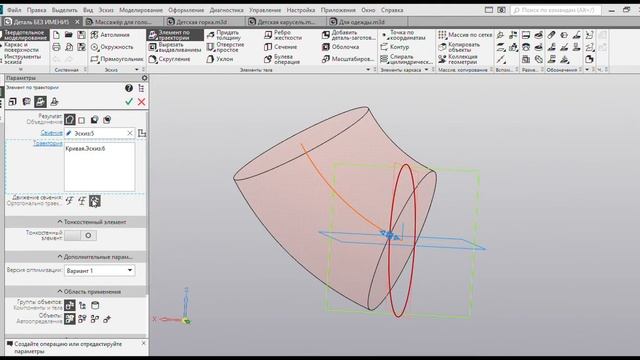Viewport: 640px width, 360px height.
Task: Switch to Инструменты эскиза toolset
Action: (25, 59)
